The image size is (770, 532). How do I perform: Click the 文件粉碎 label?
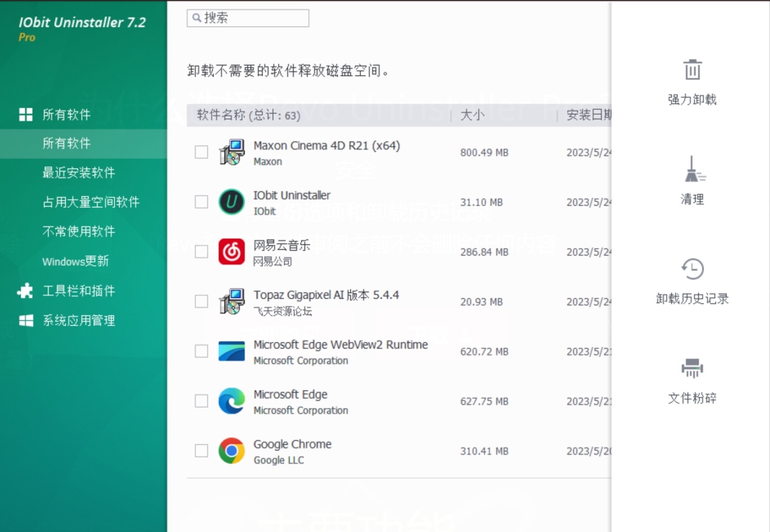coord(692,398)
